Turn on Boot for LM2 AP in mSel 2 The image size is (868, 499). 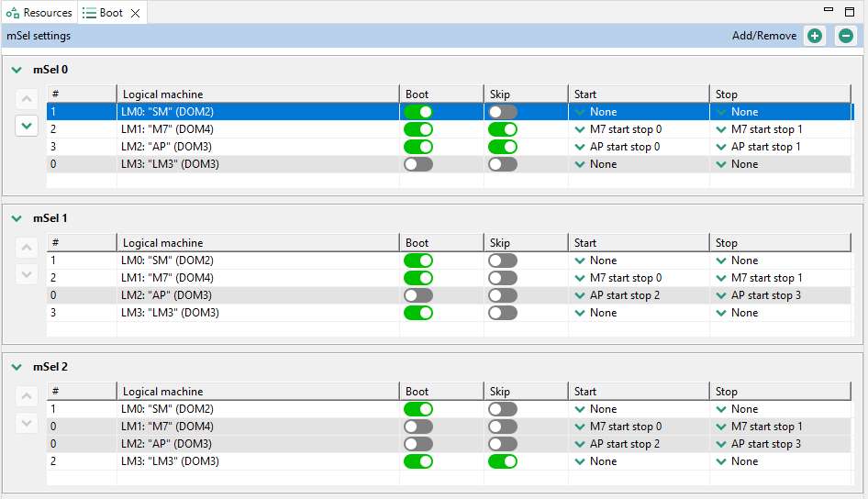click(417, 444)
